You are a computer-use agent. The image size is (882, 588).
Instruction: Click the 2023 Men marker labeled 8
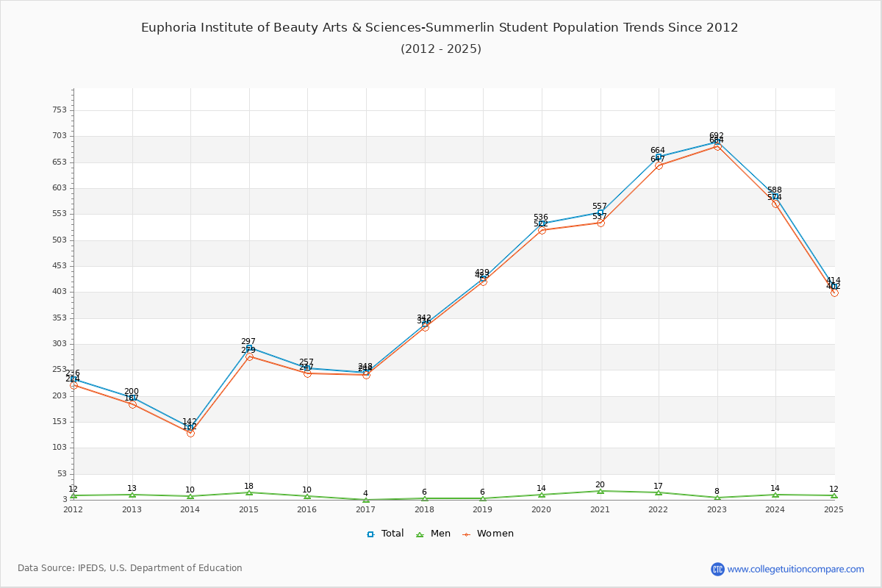(717, 498)
